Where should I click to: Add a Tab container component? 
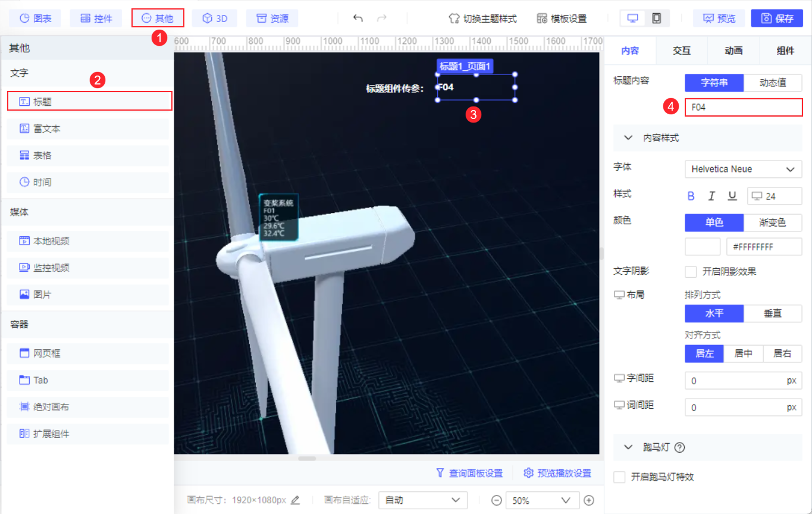[x=88, y=380]
